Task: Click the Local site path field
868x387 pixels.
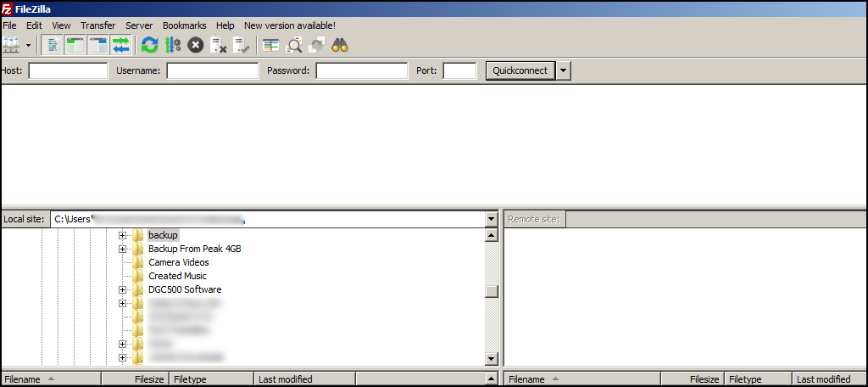Action: [x=268, y=219]
